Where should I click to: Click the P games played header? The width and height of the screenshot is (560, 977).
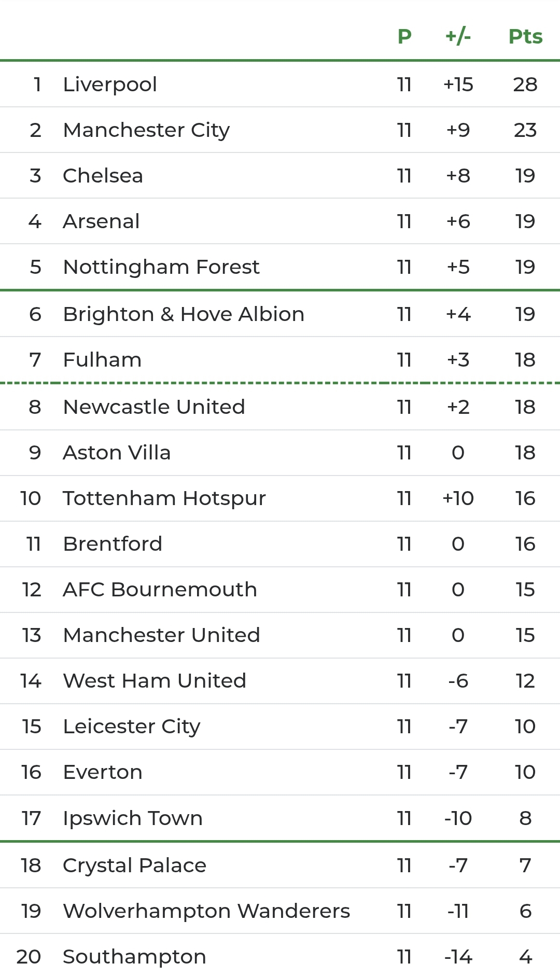[x=404, y=36]
